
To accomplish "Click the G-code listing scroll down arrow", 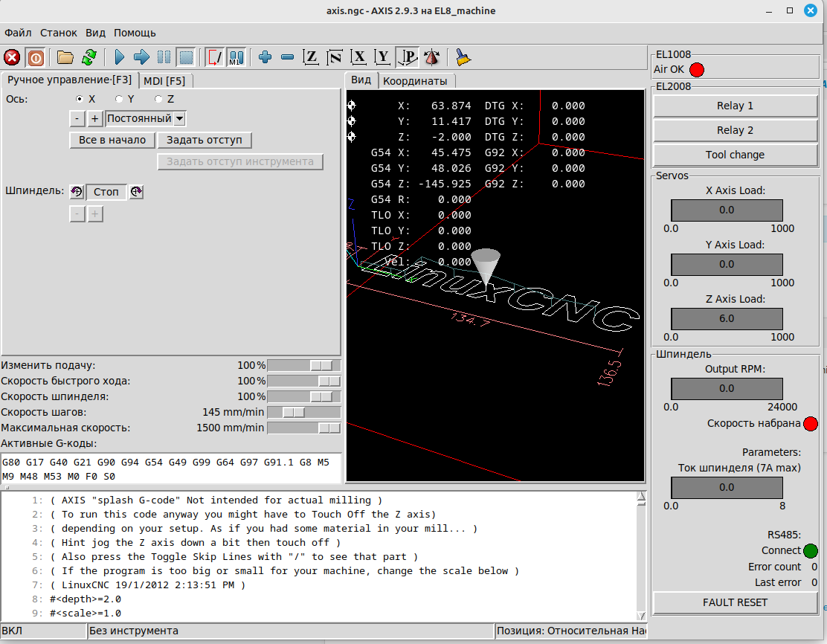I will (x=641, y=615).
